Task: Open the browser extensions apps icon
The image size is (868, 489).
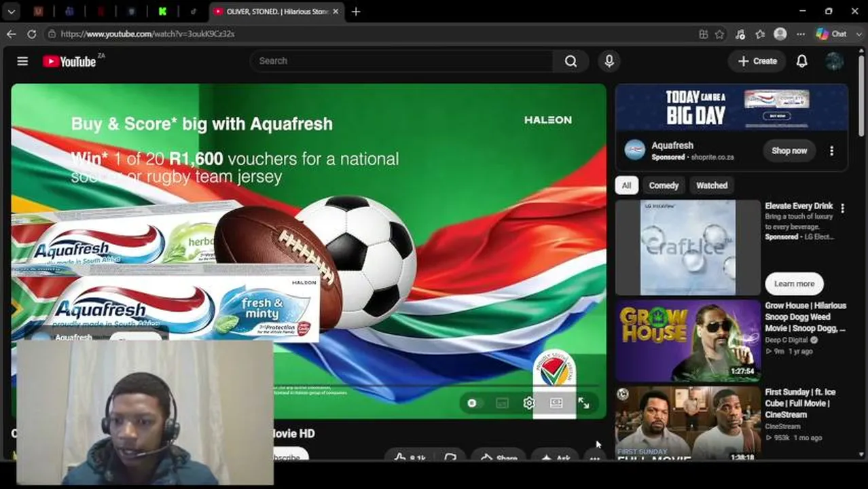Action: click(703, 34)
